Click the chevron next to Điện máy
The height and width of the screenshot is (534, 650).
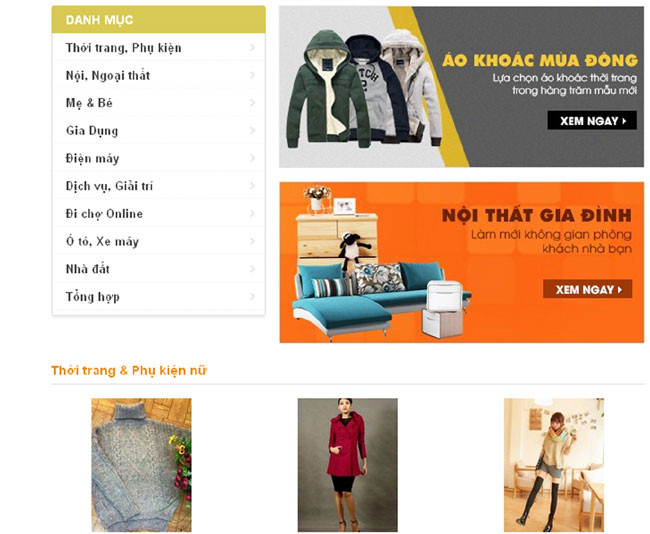(252, 158)
